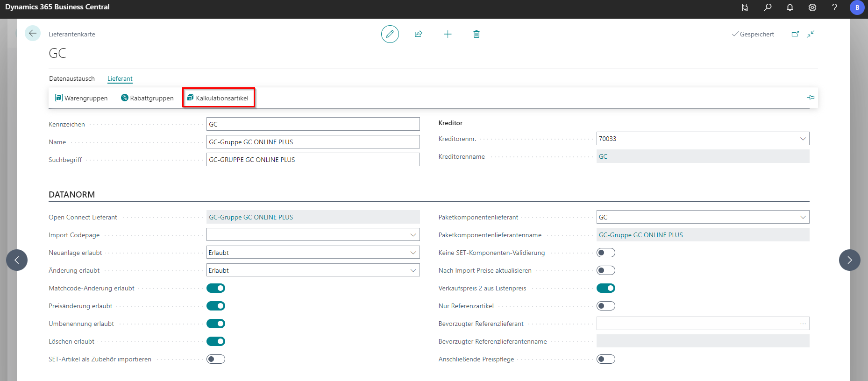This screenshot has width=868, height=381.
Task: Select the Lieferant tab
Action: [120, 78]
